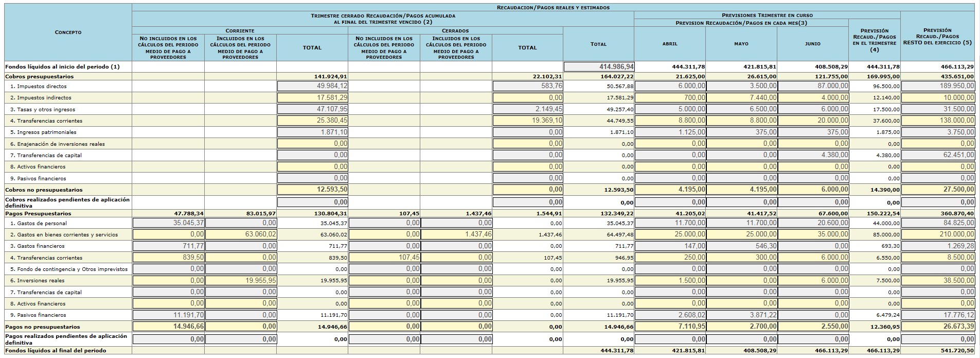Edit pagos Pasivos financieros Mayo 3.871,22
The height and width of the screenshot is (358, 980).
[x=742, y=315]
